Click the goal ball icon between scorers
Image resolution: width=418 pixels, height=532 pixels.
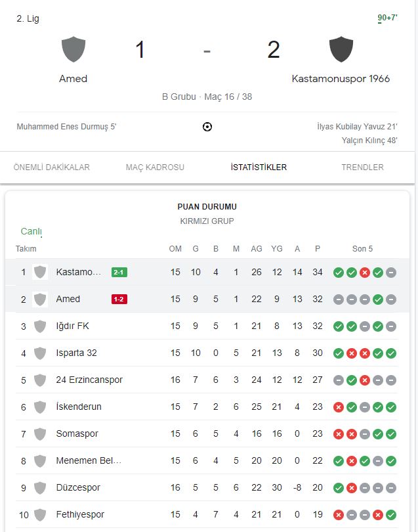207,127
